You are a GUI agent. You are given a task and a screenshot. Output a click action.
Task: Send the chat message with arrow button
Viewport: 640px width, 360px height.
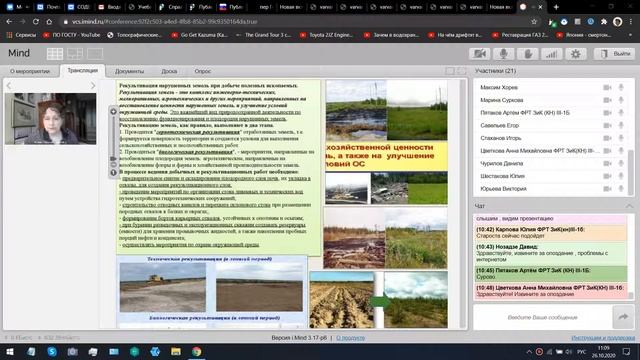(x=623, y=317)
